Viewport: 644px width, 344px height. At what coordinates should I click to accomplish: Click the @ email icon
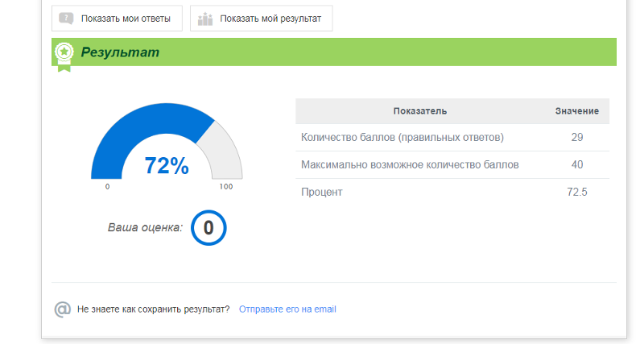click(x=63, y=309)
